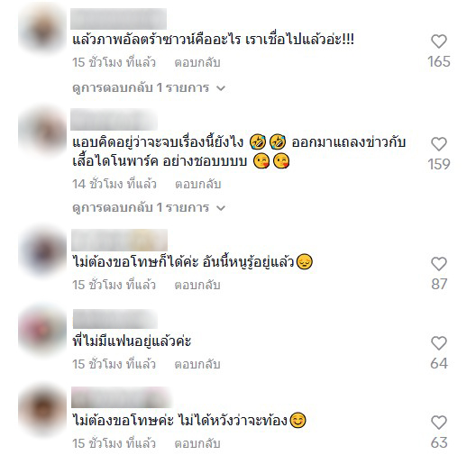Open the fifth commenter's avatar
This screenshot has height=464, width=476.
click(x=42, y=411)
